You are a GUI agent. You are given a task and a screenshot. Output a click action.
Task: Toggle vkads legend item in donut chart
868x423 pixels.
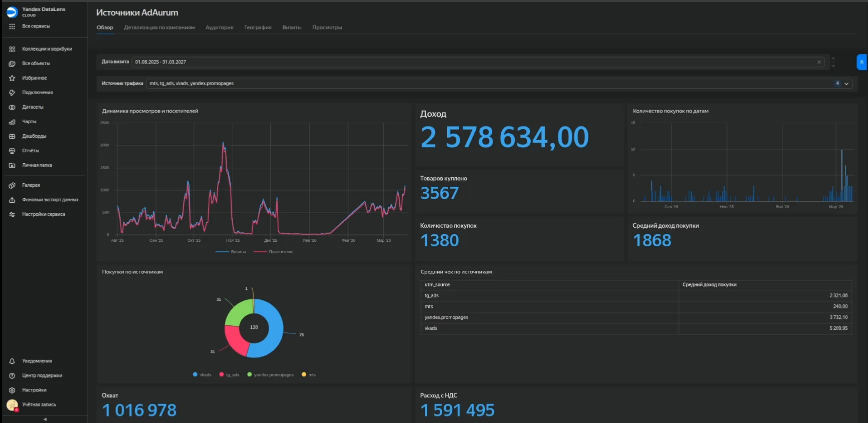[x=202, y=374]
